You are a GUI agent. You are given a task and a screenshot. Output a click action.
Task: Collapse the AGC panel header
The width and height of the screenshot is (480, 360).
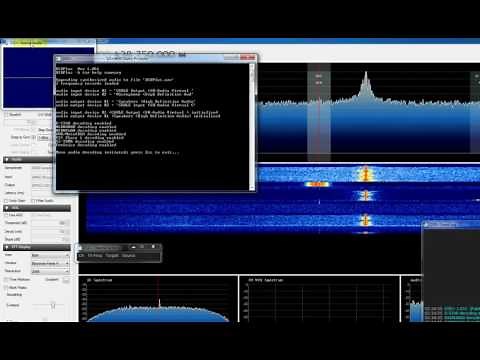(37, 208)
